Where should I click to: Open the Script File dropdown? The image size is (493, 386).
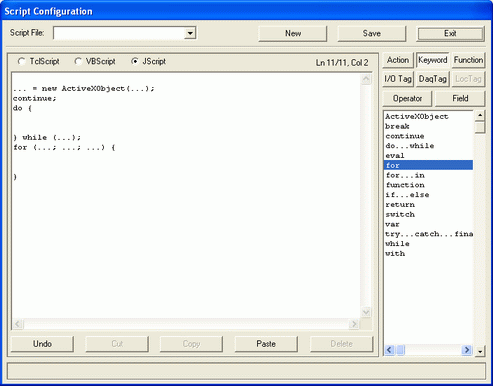[190, 33]
